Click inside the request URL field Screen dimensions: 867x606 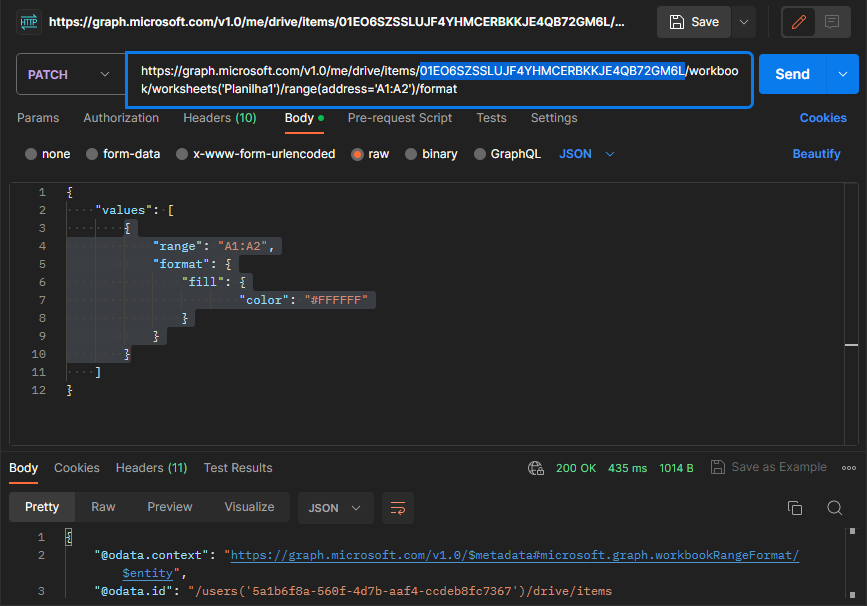pyautogui.click(x=440, y=80)
